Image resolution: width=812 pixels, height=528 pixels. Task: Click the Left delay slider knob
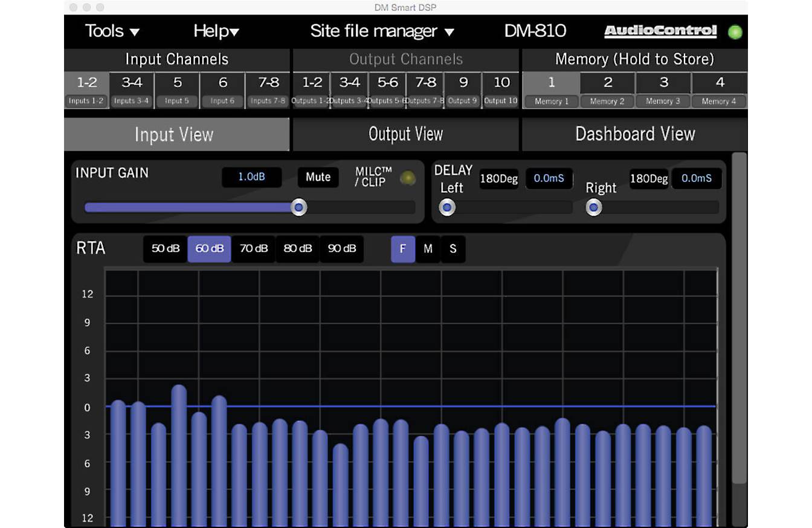pos(447,207)
